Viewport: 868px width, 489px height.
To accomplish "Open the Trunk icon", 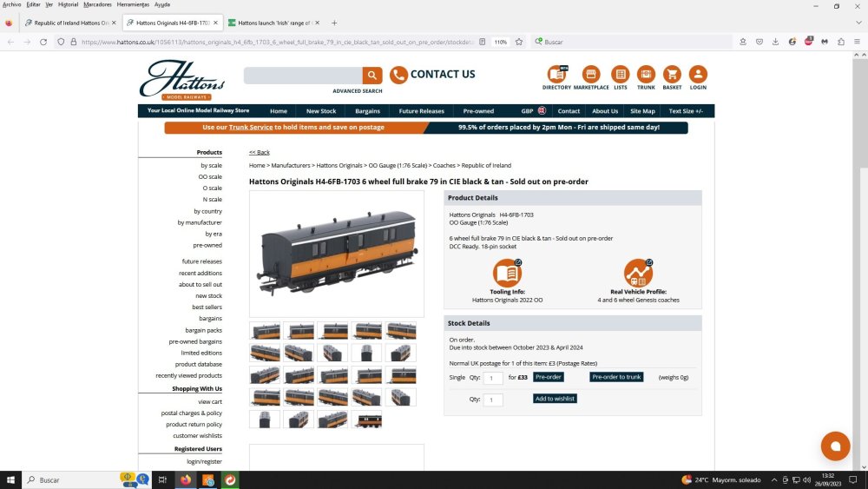I will [x=646, y=75].
